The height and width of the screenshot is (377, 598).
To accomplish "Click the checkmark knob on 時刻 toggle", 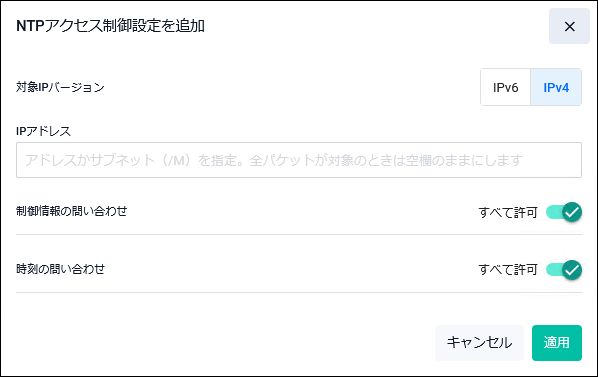I will click(572, 270).
